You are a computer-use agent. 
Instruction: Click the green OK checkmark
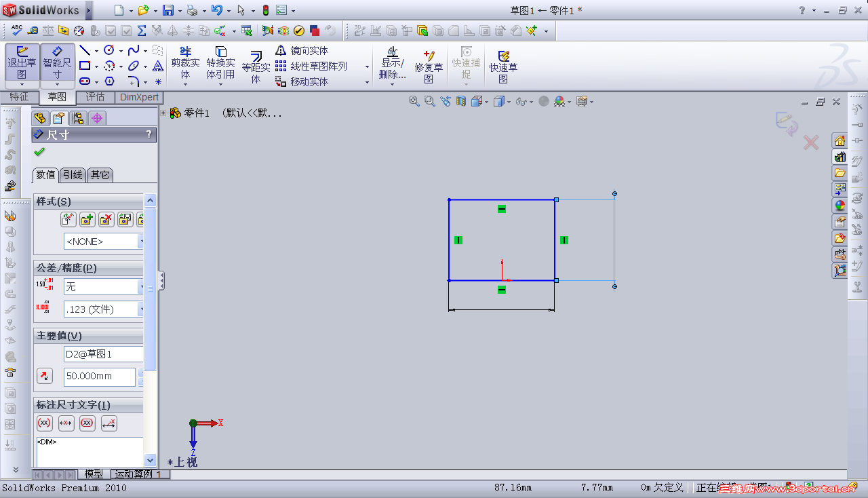(x=39, y=152)
